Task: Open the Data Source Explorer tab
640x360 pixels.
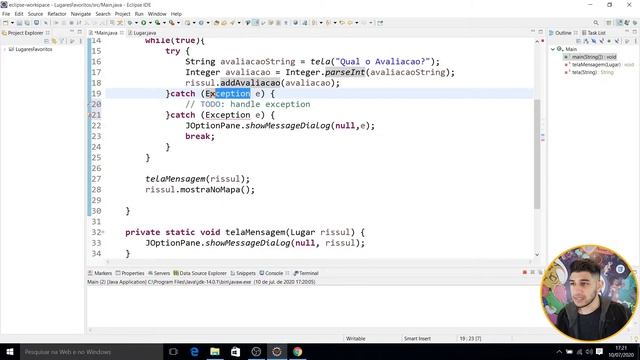Action: pos(200,273)
